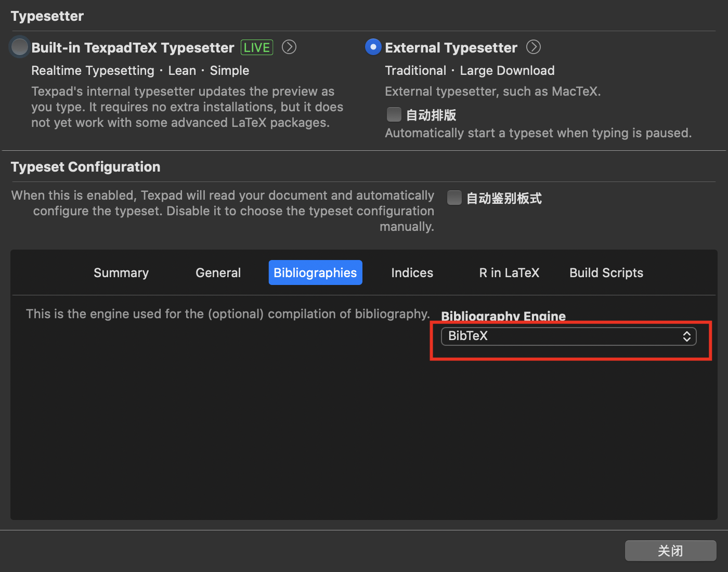Go to the Indices tab
The height and width of the screenshot is (572, 728).
point(412,273)
